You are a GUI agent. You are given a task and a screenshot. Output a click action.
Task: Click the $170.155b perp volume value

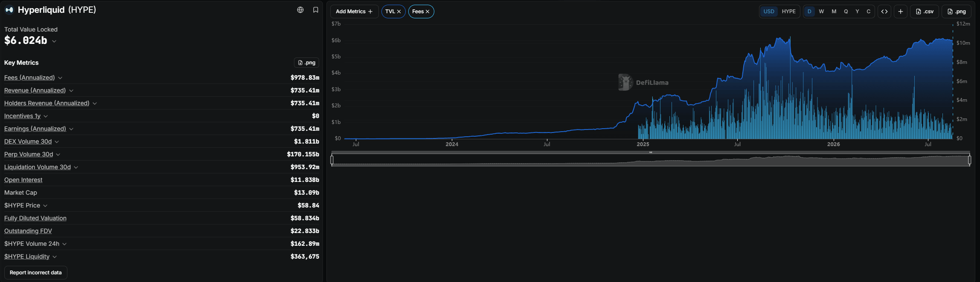(x=303, y=154)
